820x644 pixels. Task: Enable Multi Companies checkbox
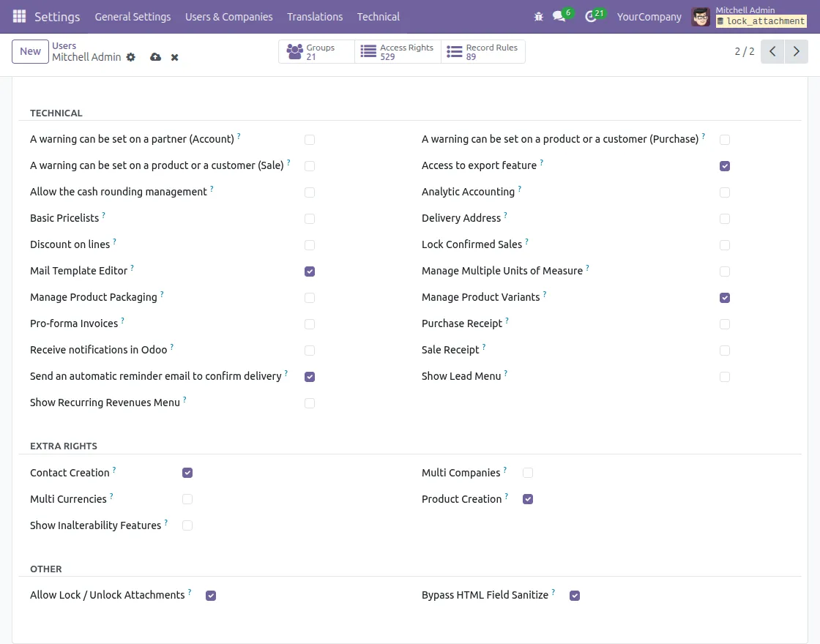528,473
